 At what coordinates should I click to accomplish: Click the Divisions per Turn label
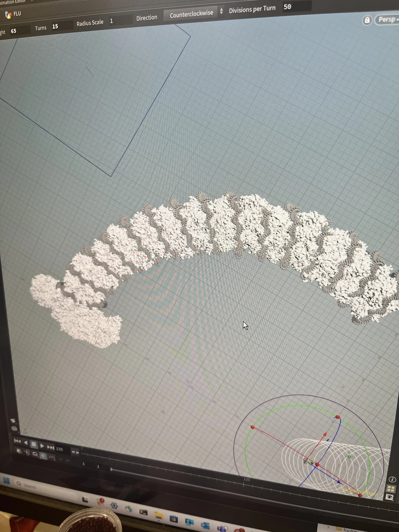252,9
